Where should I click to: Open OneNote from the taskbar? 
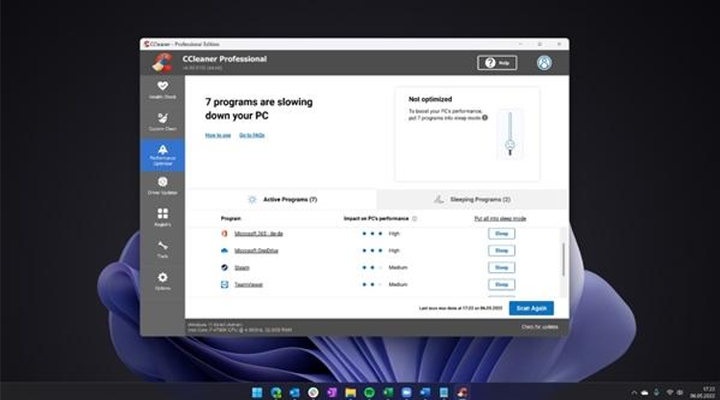(332, 392)
